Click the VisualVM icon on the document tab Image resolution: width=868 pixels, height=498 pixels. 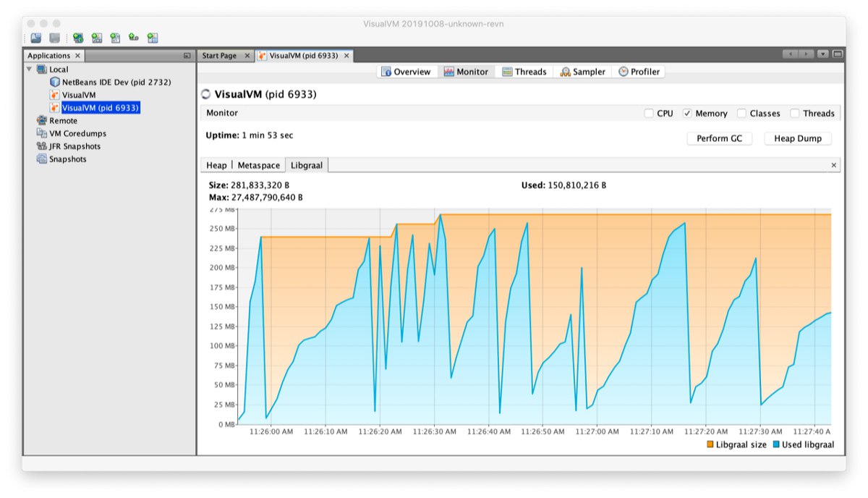coord(262,56)
